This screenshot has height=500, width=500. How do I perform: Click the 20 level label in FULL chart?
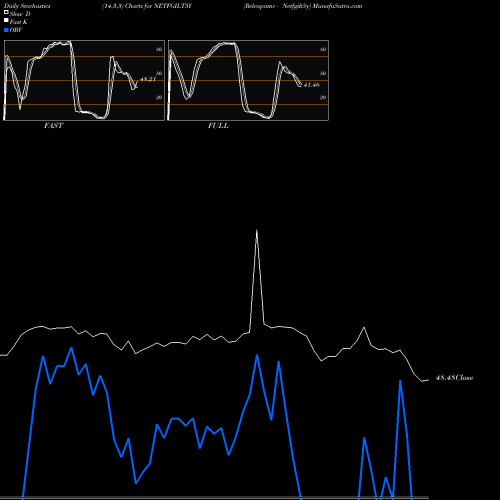323,97
